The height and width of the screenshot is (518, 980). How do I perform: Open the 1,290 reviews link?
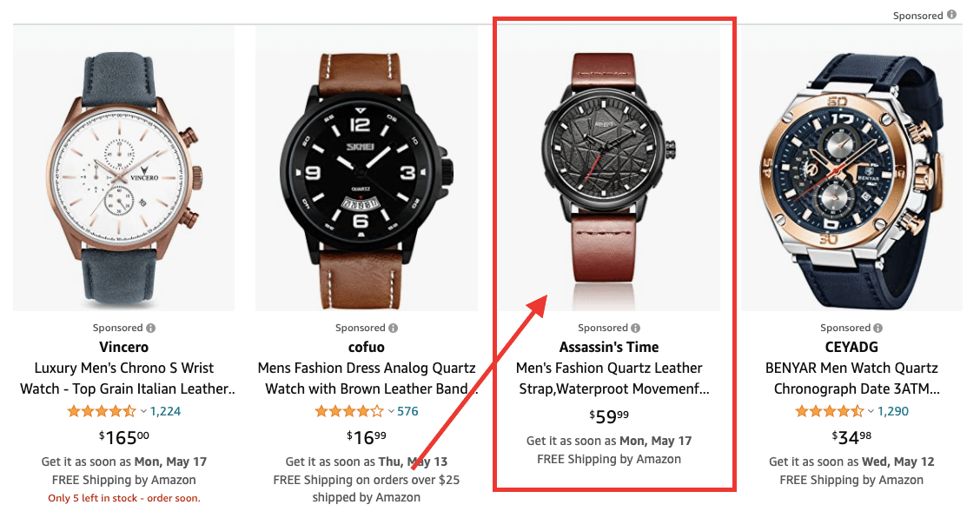(893, 412)
